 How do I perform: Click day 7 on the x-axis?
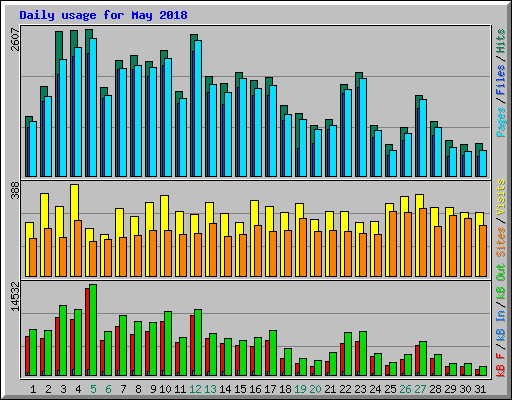pyautogui.click(x=123, y=389)
